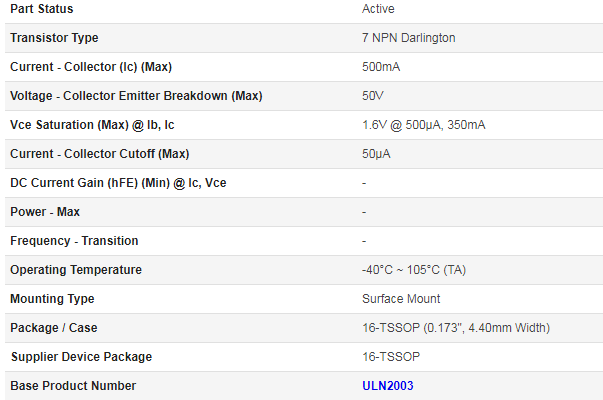This screenshot has height=400, width=603.
Task: Select Voltage - Collector Emitter Breakdown label
Action: 136,95
